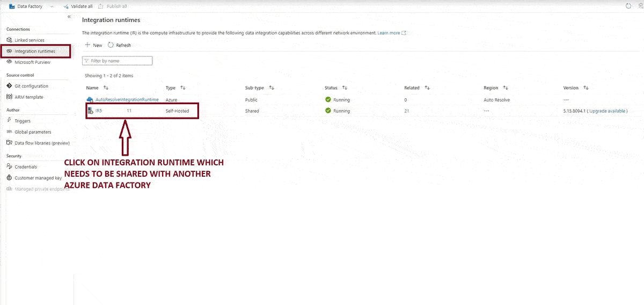Open the AutoResolveIntegrationRuntime link
The height and width of the screenshot is (305, 644).
(x=127, y=100)
